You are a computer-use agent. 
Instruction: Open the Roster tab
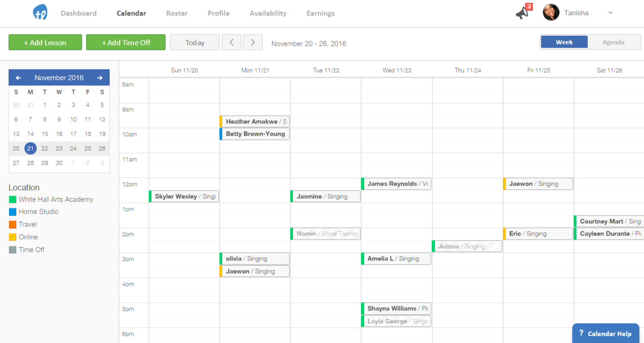click(x=177, y=13)
